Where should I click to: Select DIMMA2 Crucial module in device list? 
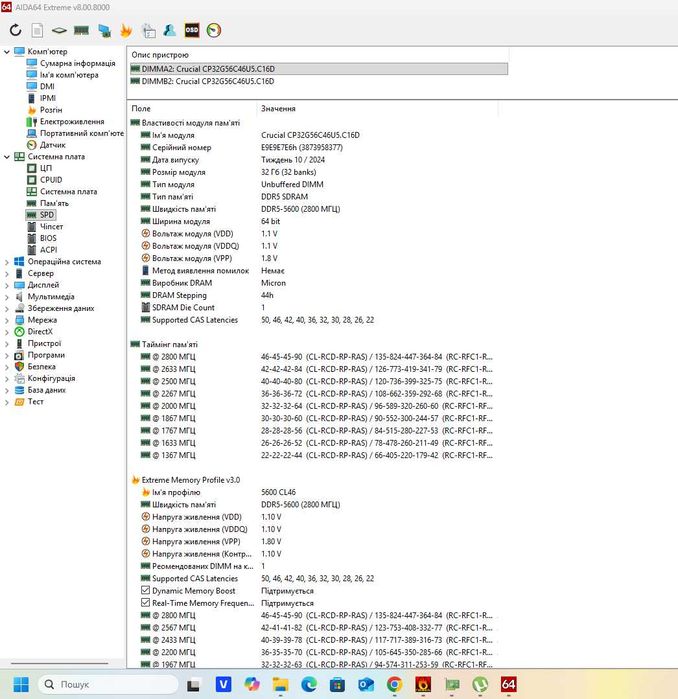point(319,69)
